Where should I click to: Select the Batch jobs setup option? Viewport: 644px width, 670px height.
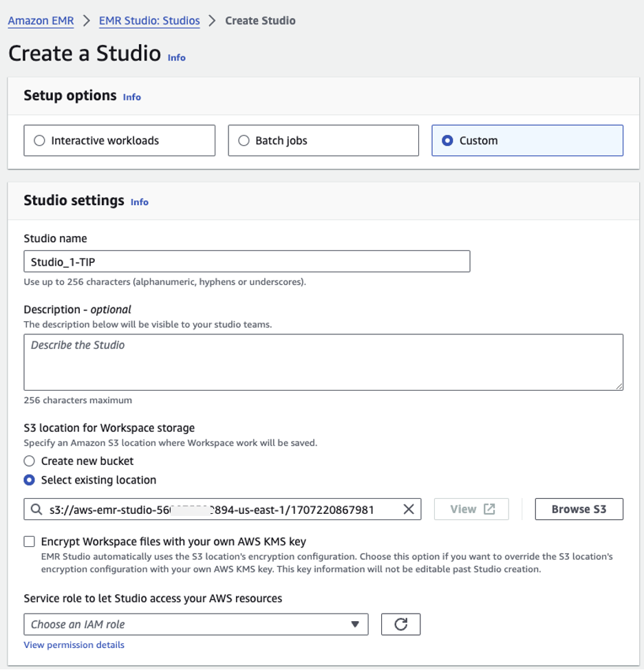[244, 140]
